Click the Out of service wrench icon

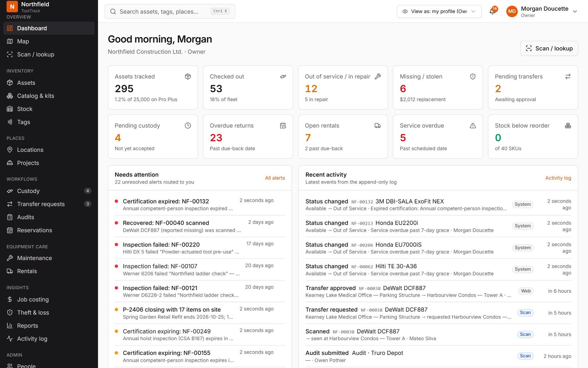pyautogui.click(x=378, y=77)
